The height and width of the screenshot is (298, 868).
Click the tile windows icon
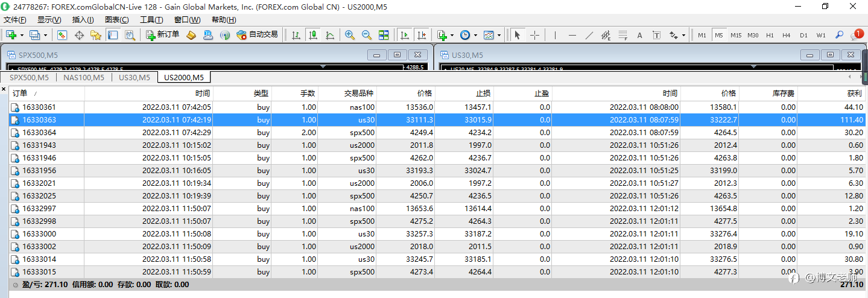(x=384, y=35)
